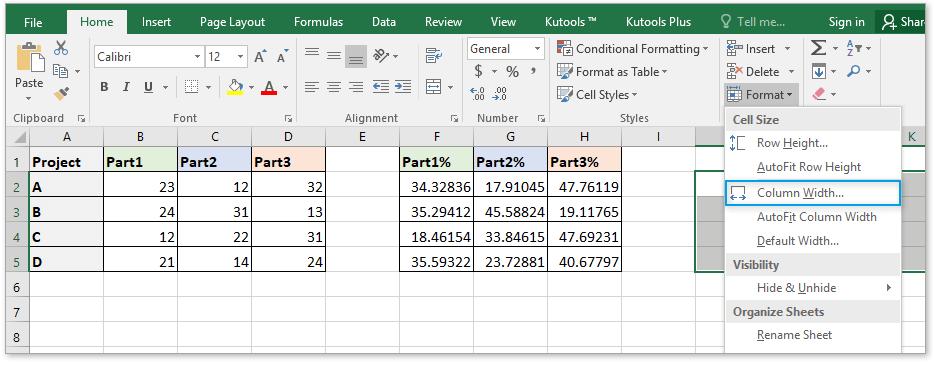This screenshot has height=365, width=934.
Task: Switch to the Data tab
Action: click(384, 22)
